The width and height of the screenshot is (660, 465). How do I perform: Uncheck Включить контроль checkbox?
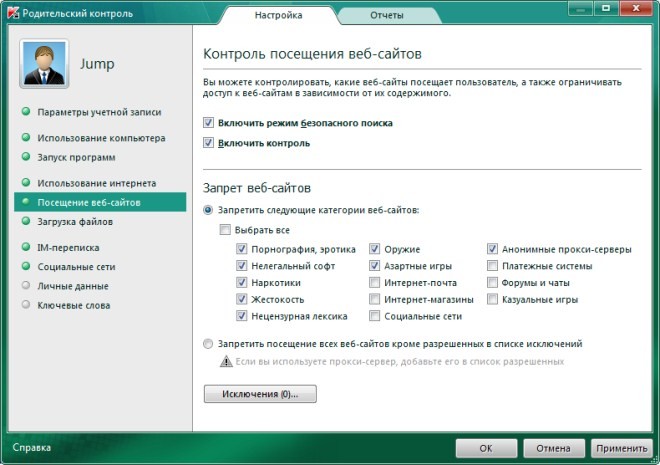pyautogui.click(x=209, y=143)
